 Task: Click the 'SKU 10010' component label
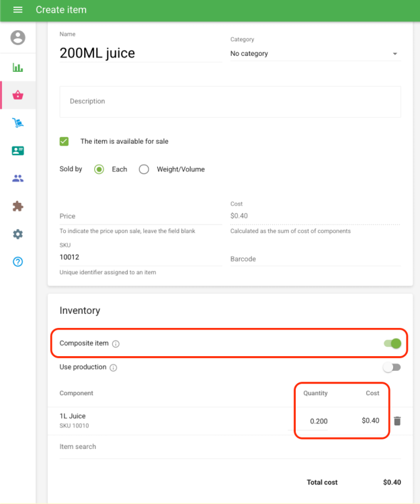(x=74, y=425)
